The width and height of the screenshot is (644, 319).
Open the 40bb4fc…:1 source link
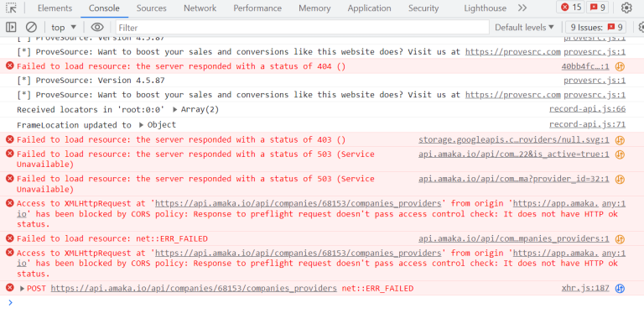click(x=585, y=66)
